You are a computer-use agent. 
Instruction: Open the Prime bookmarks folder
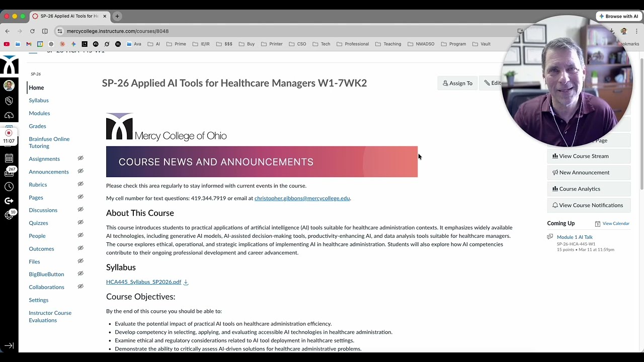coord(176,44)
